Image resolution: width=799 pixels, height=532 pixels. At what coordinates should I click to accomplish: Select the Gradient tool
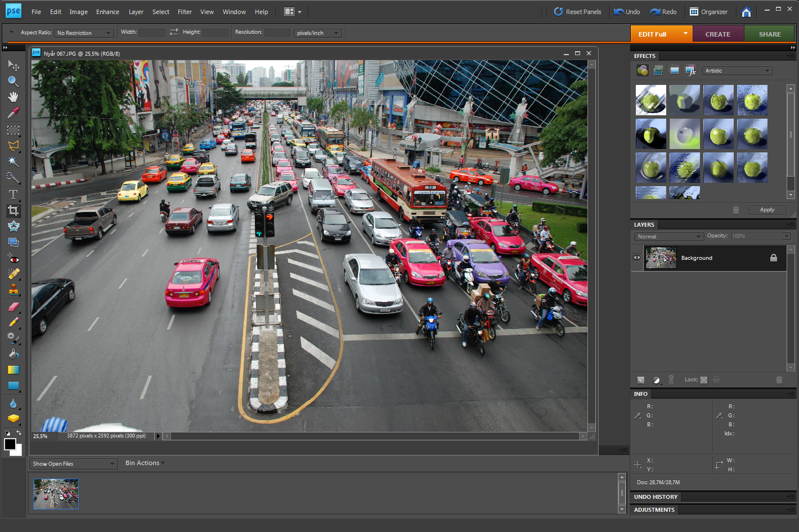(x=13, y=370)
